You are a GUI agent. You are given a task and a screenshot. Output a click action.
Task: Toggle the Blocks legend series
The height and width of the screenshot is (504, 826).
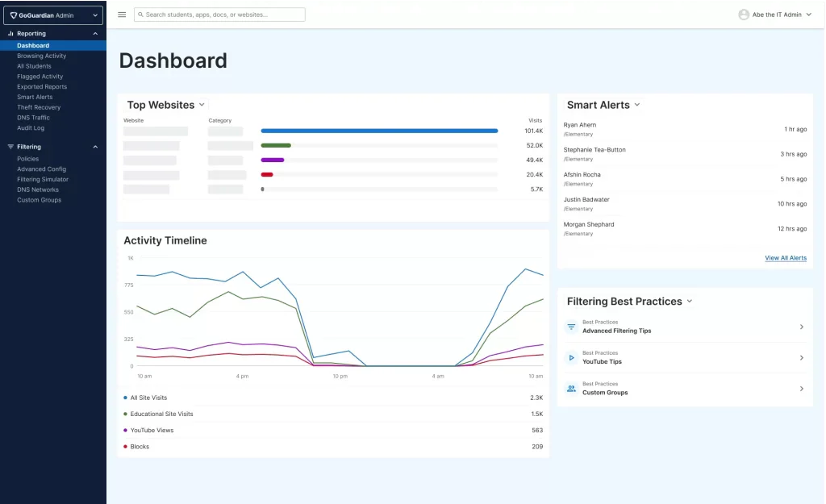point(136,447)
